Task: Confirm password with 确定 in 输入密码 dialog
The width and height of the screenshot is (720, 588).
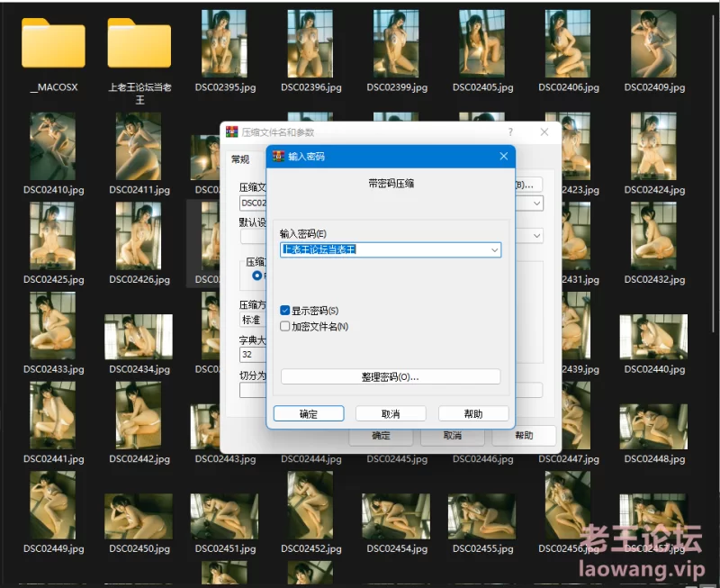Action: 309,414
